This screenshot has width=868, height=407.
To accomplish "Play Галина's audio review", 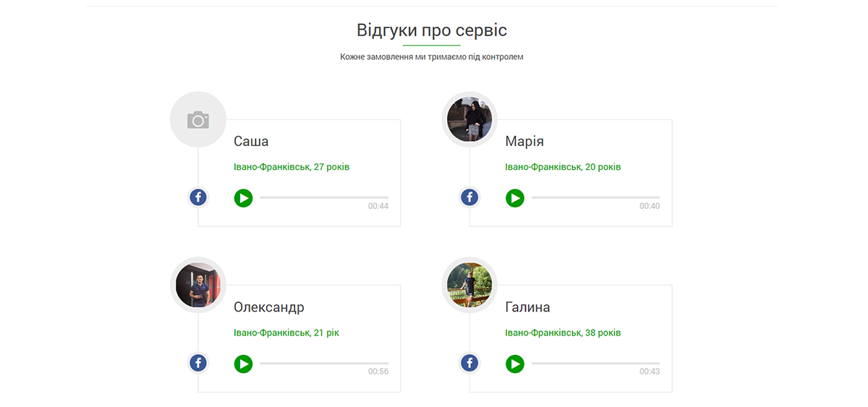I will point(514,364).
